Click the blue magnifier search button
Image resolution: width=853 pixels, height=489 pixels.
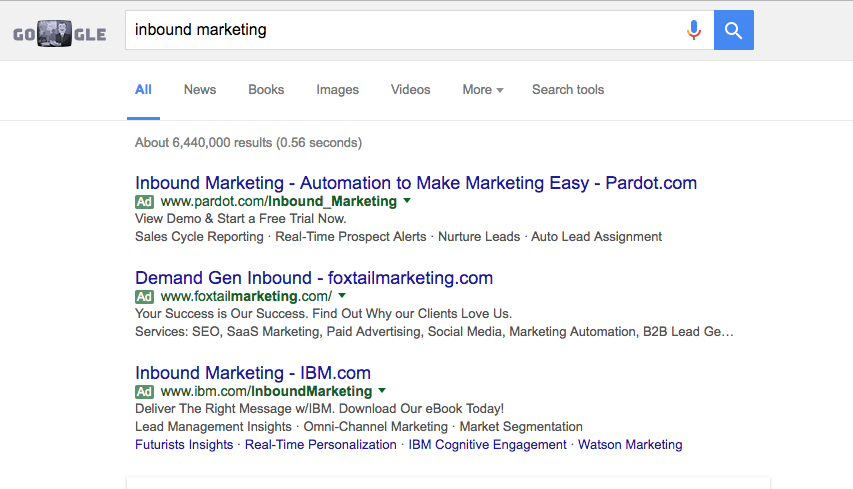click(734, 30)
